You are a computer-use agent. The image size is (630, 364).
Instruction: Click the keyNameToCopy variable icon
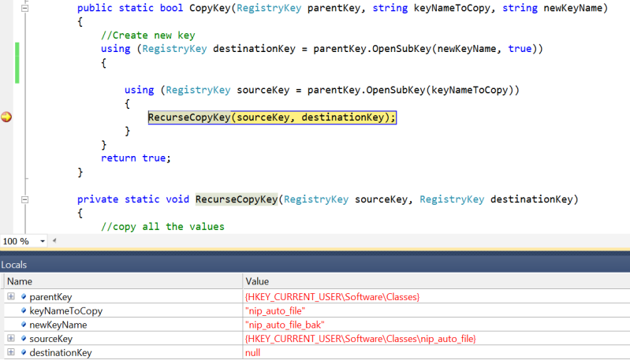coord(24,310)
